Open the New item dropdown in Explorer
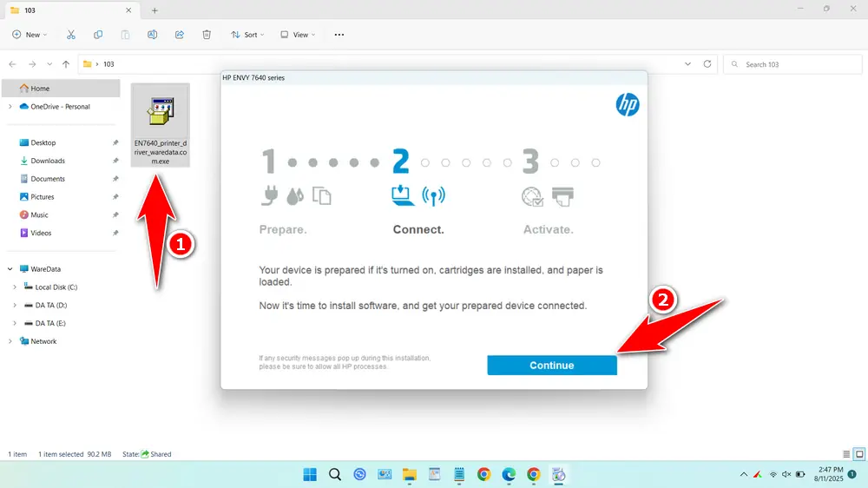The width and height of the screenshot is (868, 488). 30,35
